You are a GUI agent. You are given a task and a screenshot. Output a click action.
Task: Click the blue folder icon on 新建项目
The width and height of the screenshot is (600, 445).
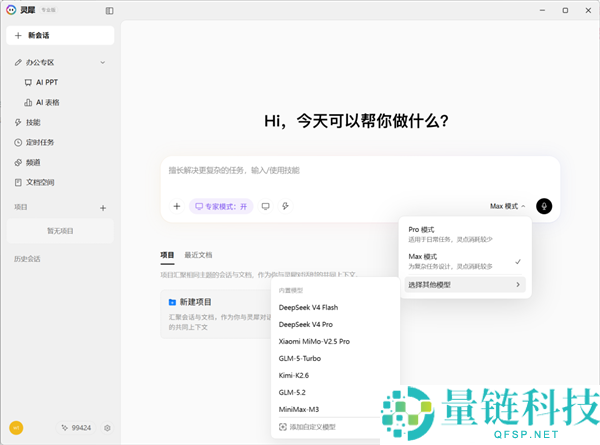coord(172,302)
